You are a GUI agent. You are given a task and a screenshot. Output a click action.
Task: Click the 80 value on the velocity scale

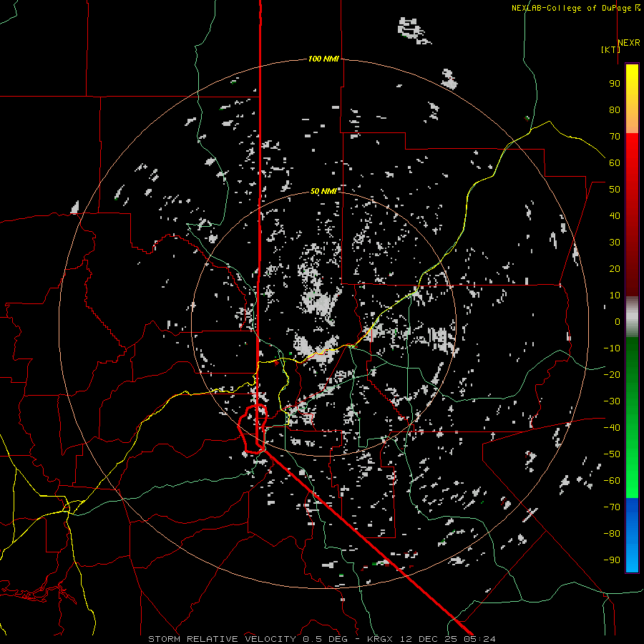pos(615,109)
